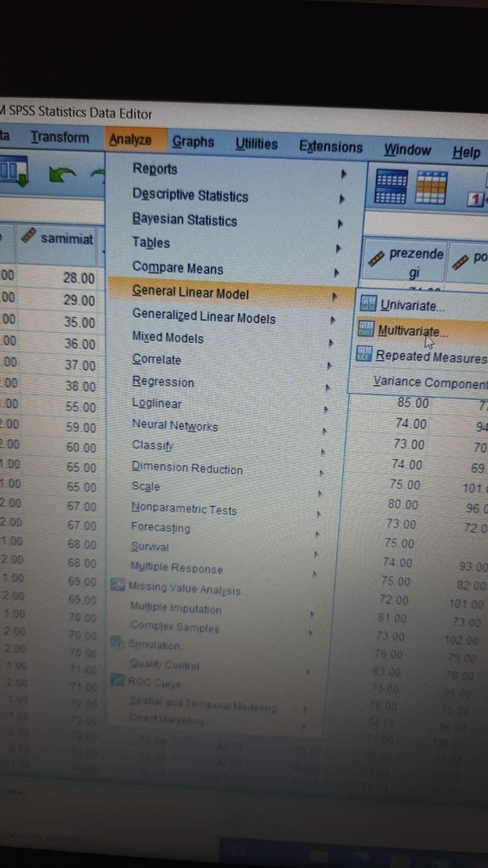This screenshot has height=868, width=488.
Task: Choose Multivariate from the submenu
Action: [412, 331]
